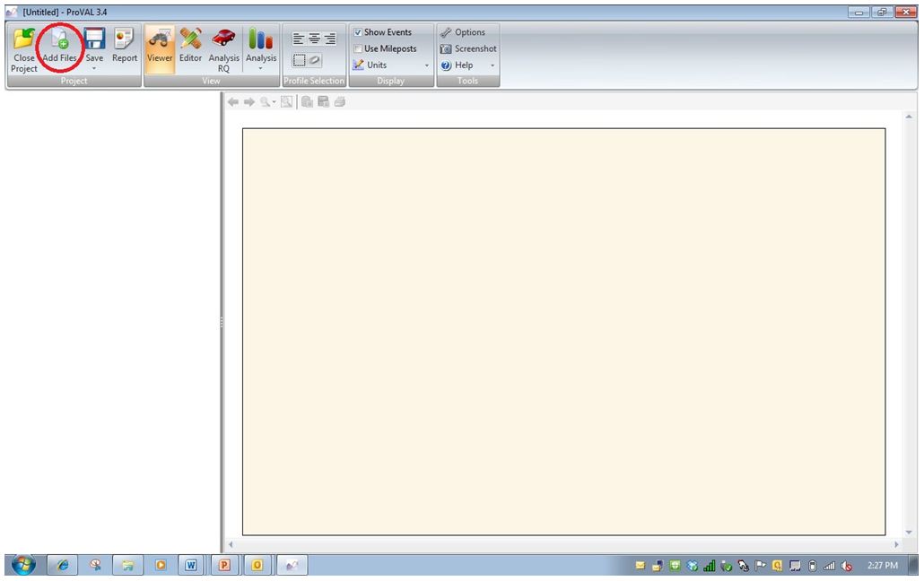The height and width of the screenshot is (581, 924).
Task: Open Media Player from taskbar
Action: pyautogui.click(x=161, y=566)
